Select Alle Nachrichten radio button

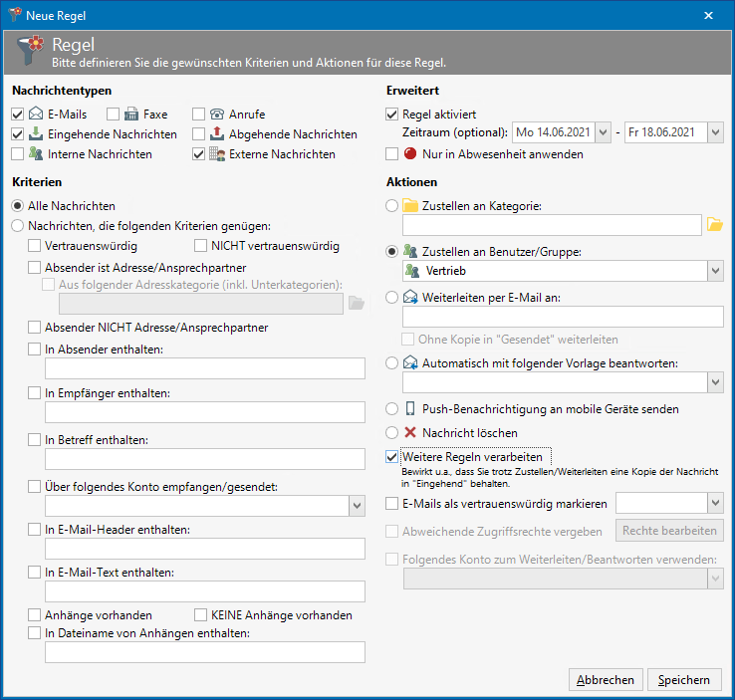pos(17,206)
